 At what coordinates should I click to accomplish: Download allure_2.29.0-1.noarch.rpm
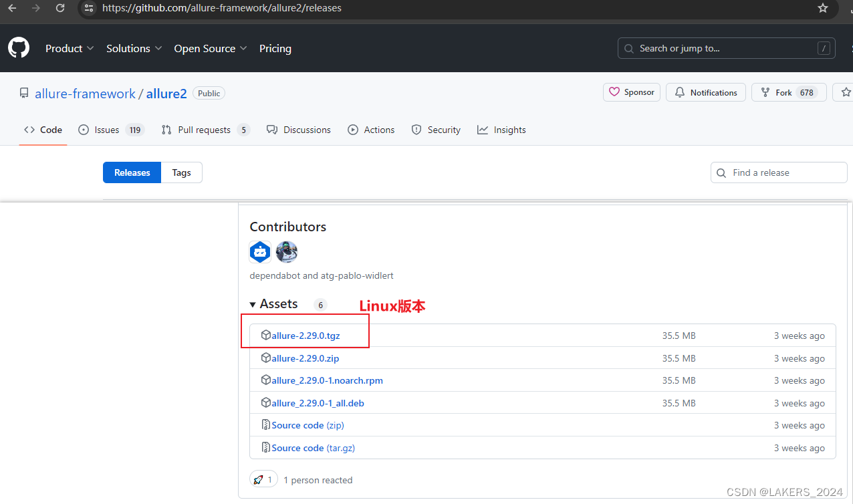point(327,380)
